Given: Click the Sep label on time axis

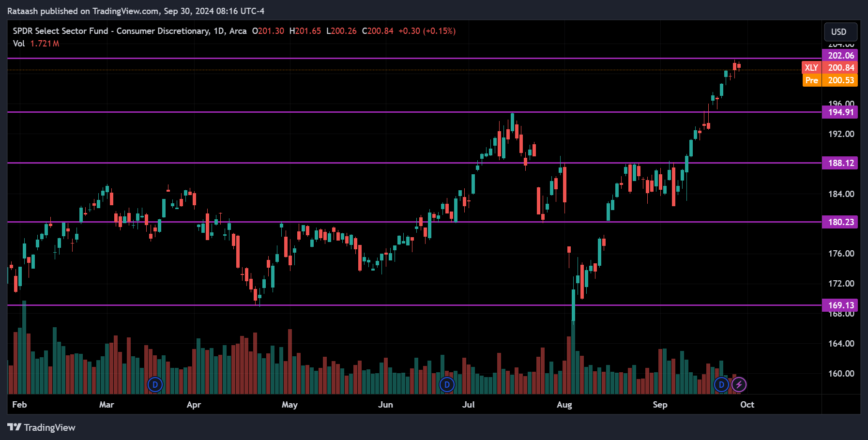Looking at the screenshot, I should coord(660,405).
